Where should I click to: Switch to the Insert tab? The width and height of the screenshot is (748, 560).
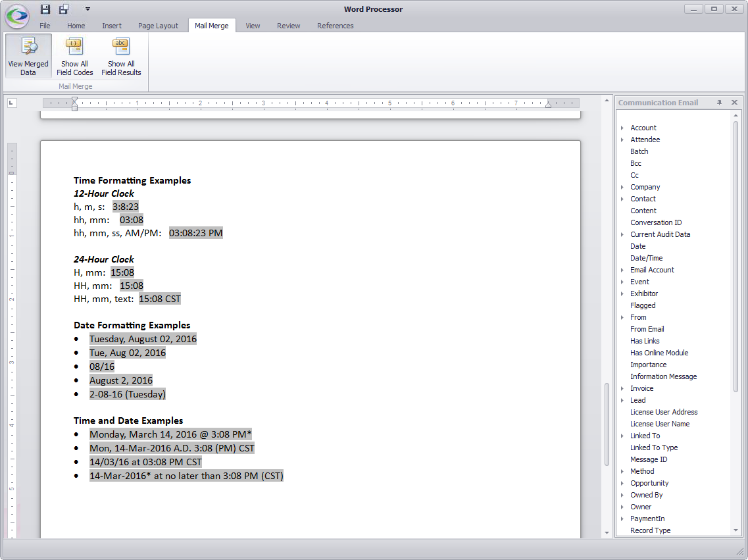(x=112, y=26)
